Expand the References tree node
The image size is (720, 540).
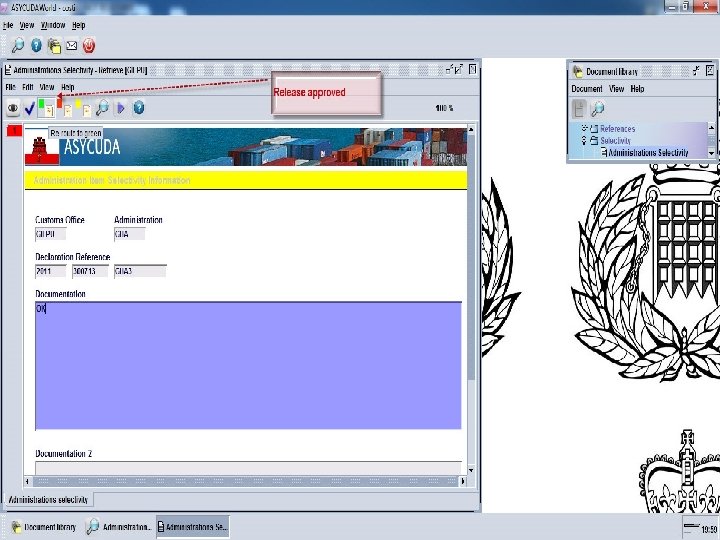(x=584, y=128)
